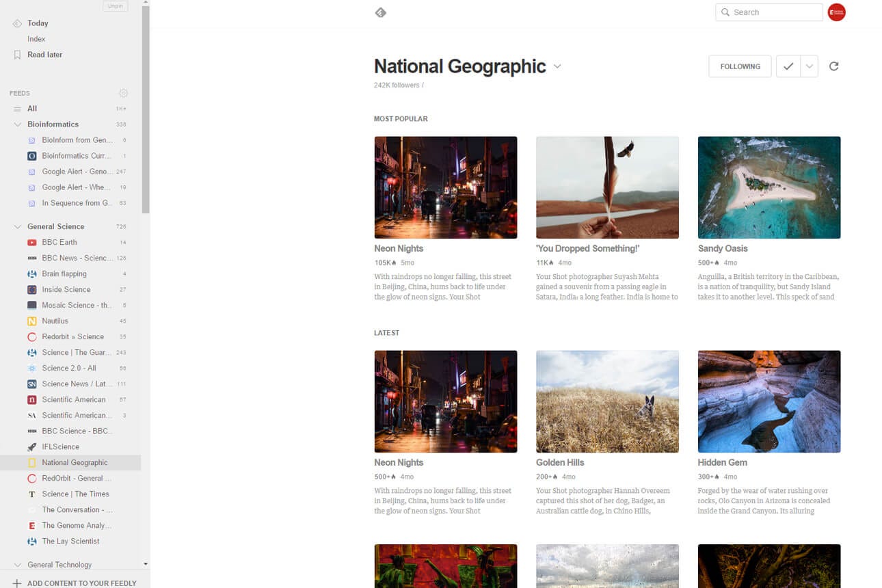Collapse the General Science category
The width and height of the screenshot is (882, 588).
pyautogui.click(x=17, y=226)
